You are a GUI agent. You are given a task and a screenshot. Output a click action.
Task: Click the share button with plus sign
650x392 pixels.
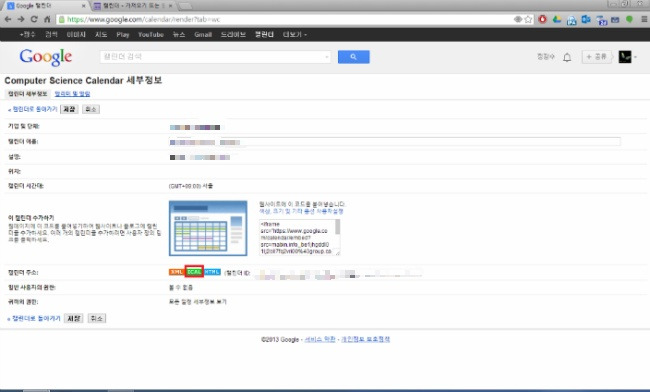(x=596, y=57)
